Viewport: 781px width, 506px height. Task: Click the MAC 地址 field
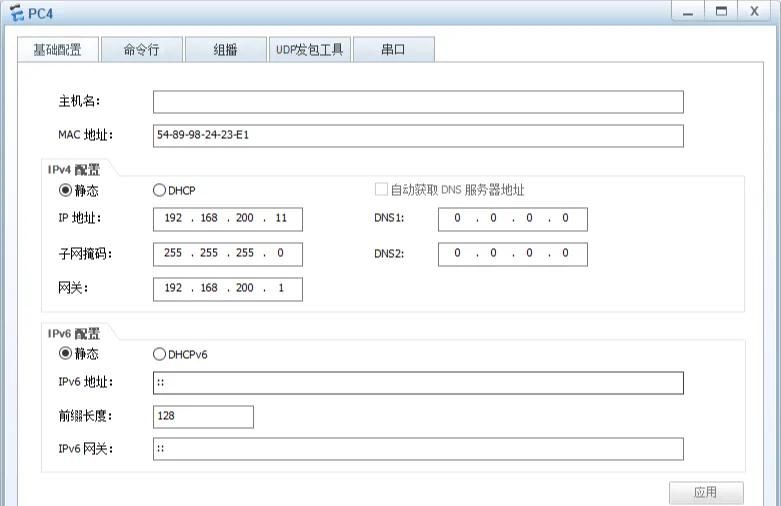tap(418, 136)
